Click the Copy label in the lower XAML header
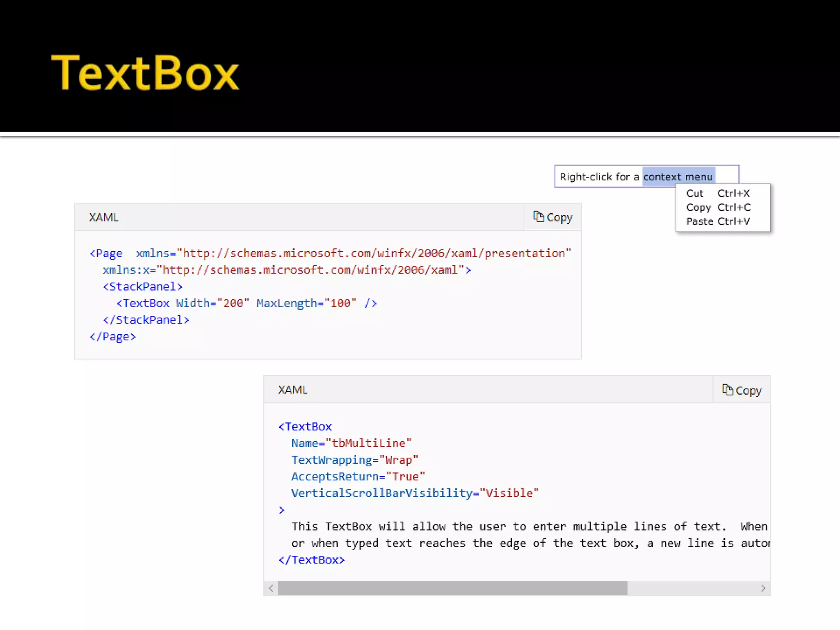The image size is (840, 630). [748, 390]
